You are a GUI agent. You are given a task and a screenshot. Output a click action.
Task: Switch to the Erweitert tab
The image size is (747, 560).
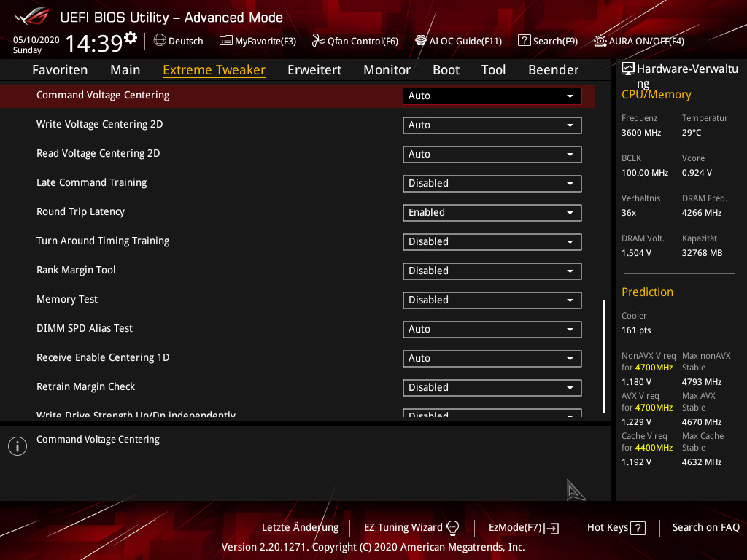pyautogui.click(x=314, y=69)
